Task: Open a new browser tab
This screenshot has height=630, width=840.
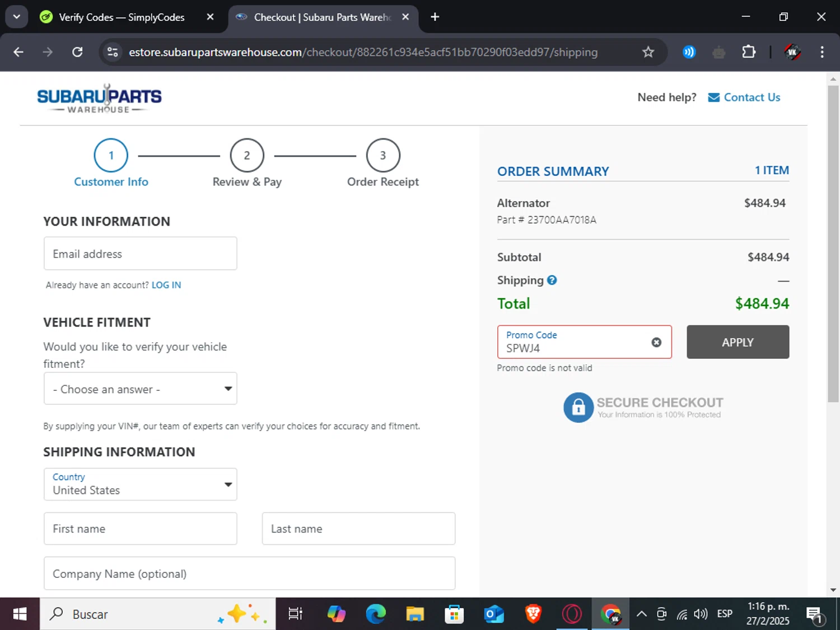Action: [x=435, y=17]
